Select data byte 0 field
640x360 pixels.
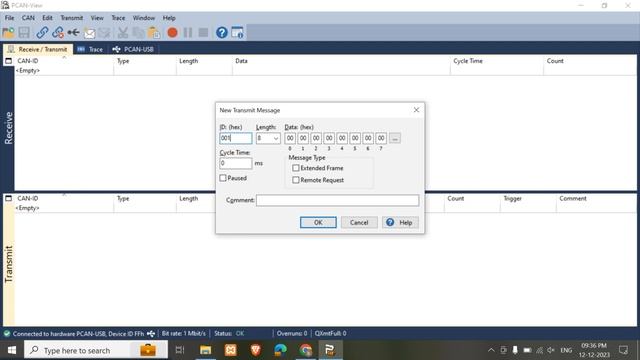290,138
